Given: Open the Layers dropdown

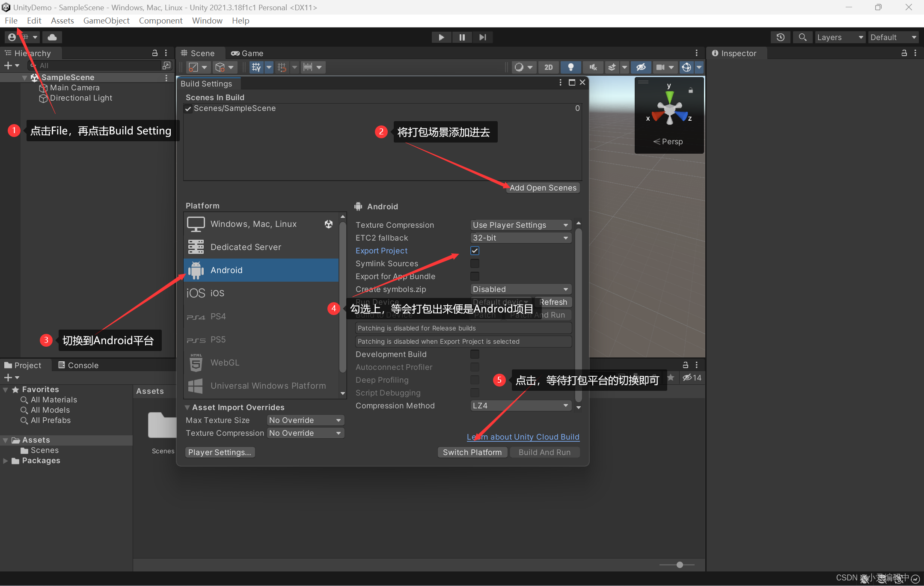Looking at the screenshot, I should coord(840,37).
